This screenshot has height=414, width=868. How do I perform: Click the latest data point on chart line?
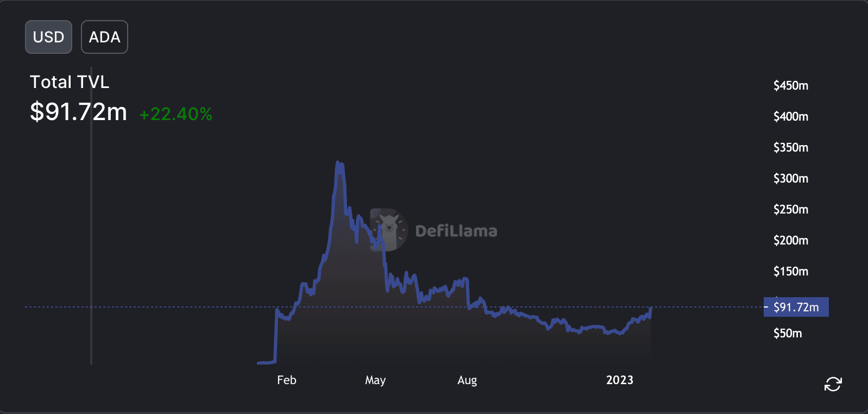(x=651, y=308)
